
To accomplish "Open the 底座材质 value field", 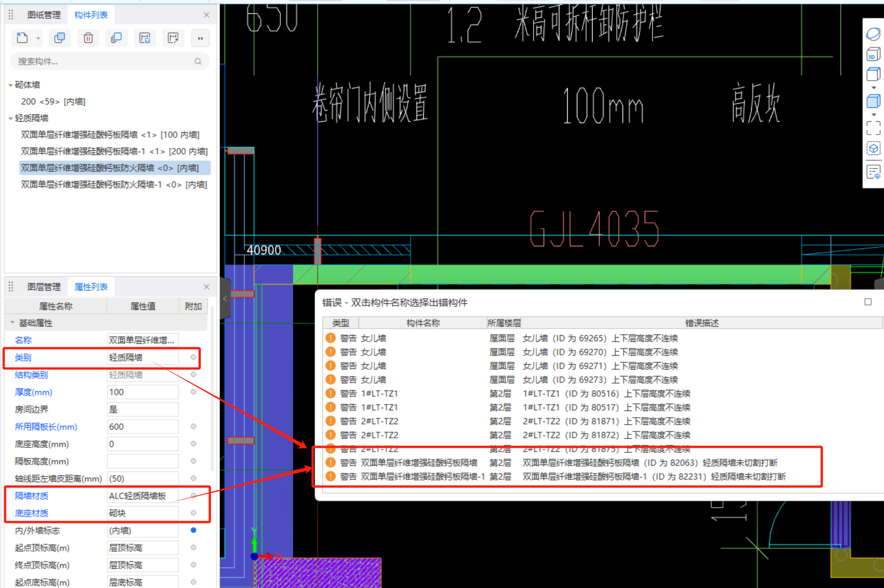I will coord(142,513).
